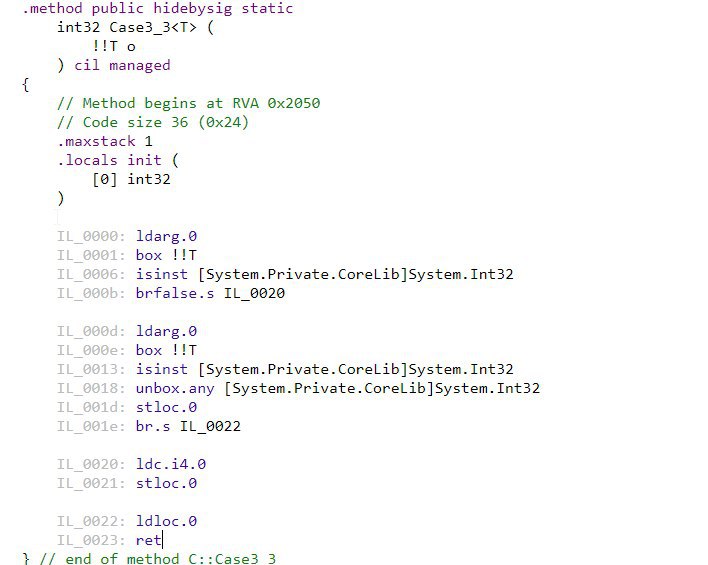
Task: Click the 'br.s IL_0022' instruction
Action: click(188, 426)
